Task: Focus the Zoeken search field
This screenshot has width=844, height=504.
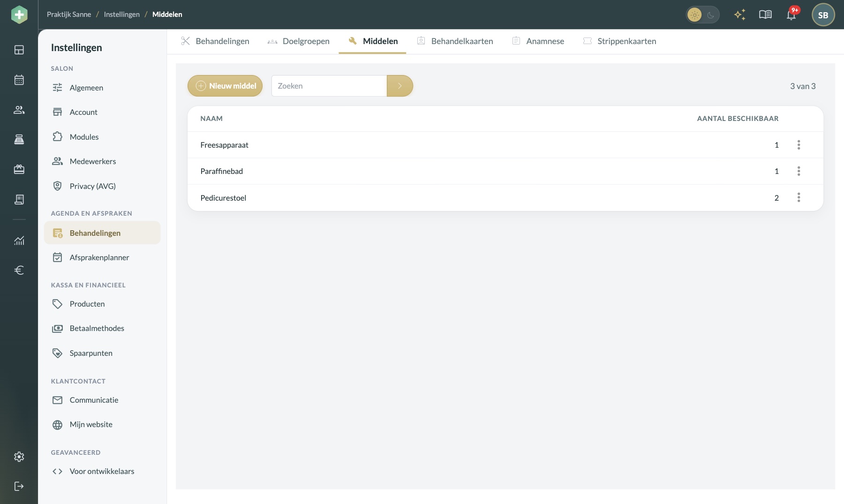Action: click(x=329, y=86)
